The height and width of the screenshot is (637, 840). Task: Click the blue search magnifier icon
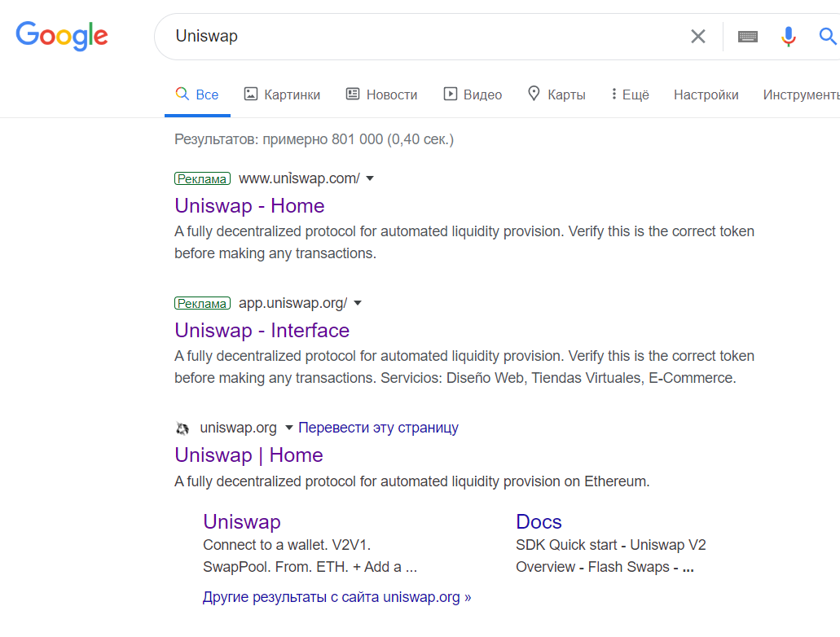click(828, 37)
